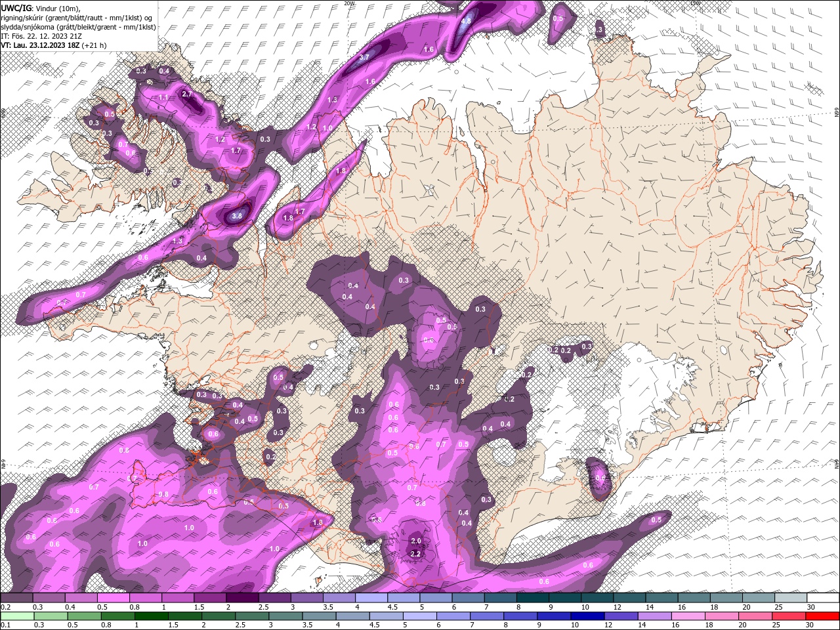The width and height of the screenshot is (840, 630).
Task: Select the bright red 30 swatch in the rain legend
Action: (823, 616)
